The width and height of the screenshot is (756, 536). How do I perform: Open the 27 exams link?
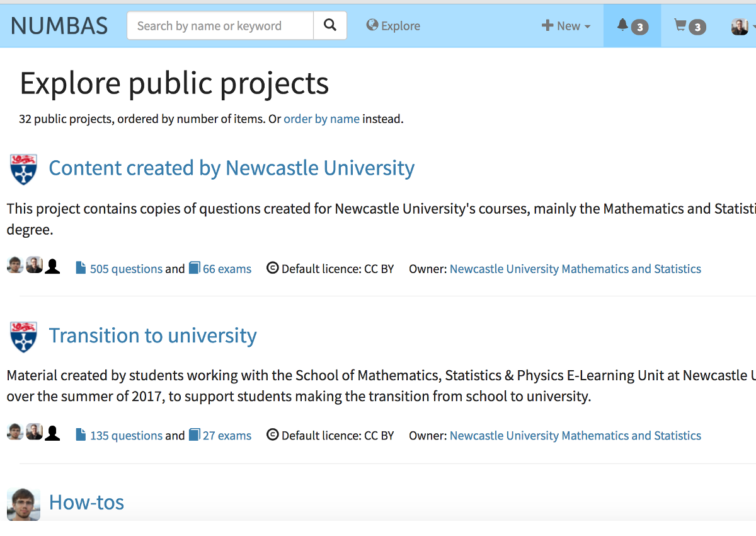pos(220,436)
